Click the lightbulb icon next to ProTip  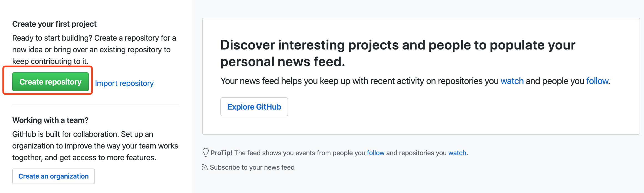[x=205, y=152]
